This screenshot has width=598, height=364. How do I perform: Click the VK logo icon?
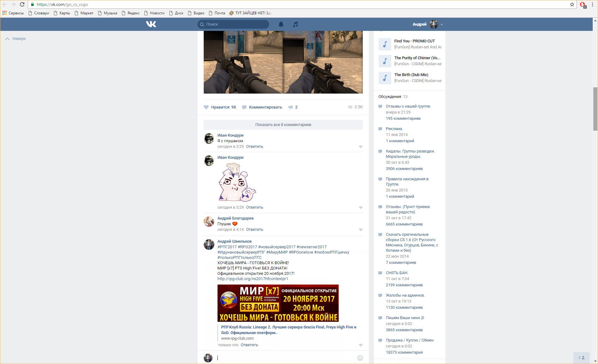pos(151,24)
